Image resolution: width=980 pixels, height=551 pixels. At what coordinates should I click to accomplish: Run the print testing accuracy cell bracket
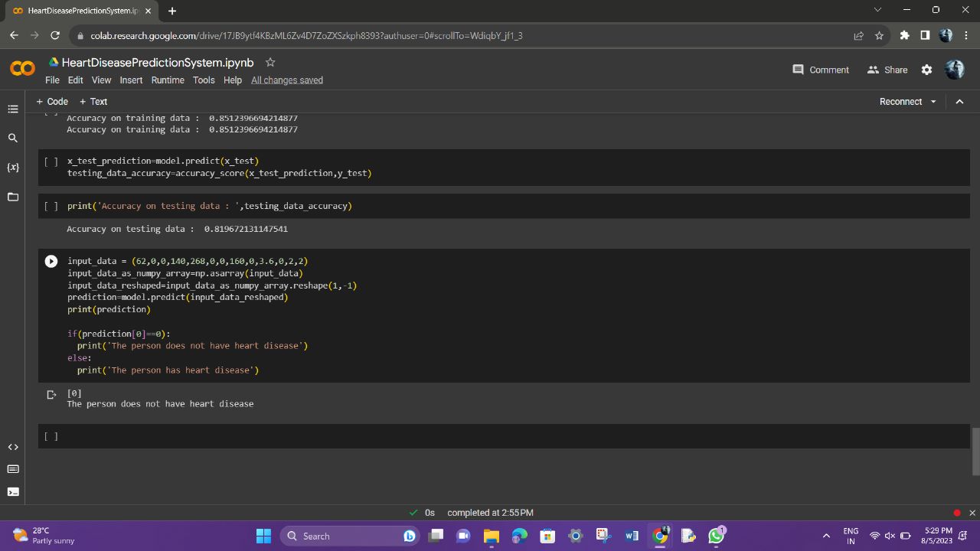click(51, 206)
